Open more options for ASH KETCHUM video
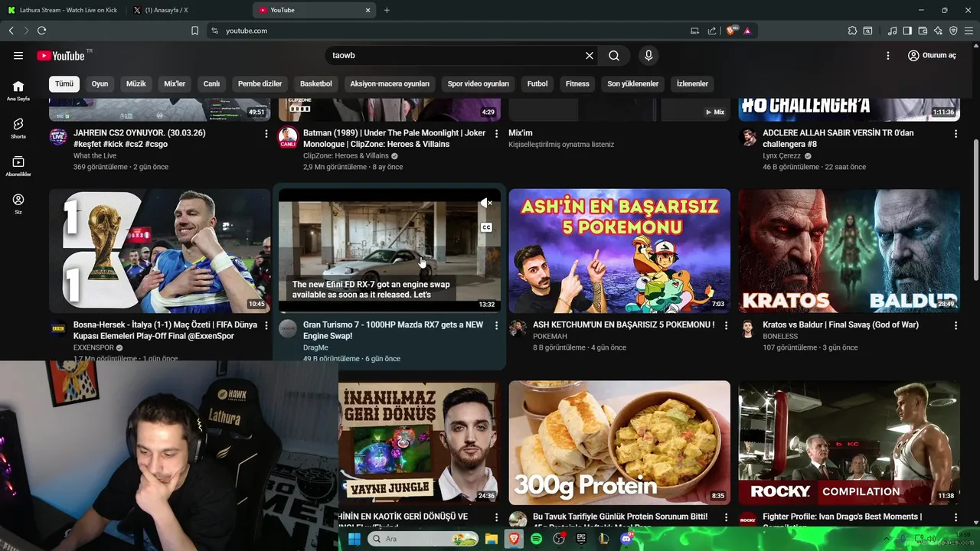 (726, 325)
